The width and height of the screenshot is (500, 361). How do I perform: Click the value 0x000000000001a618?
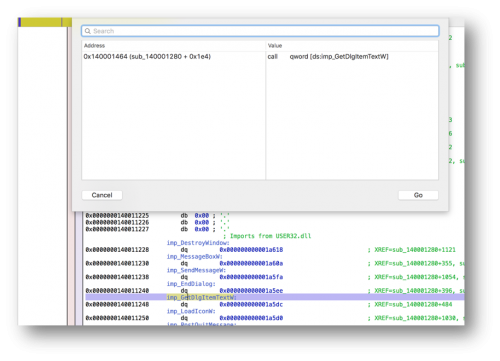point(251,250)
